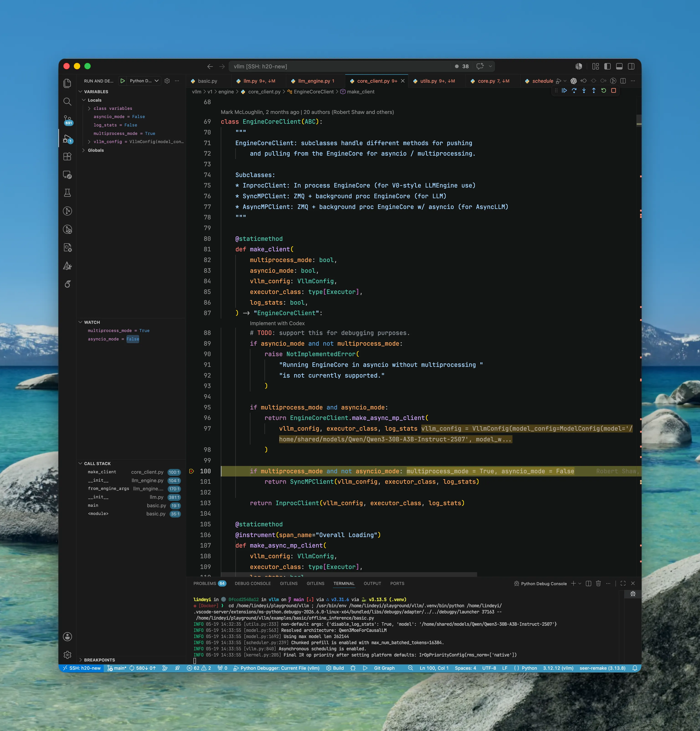This screenshot has width=700, height=731.
Task: Open the OUTPUT panel tab
Action: (372, 583)
